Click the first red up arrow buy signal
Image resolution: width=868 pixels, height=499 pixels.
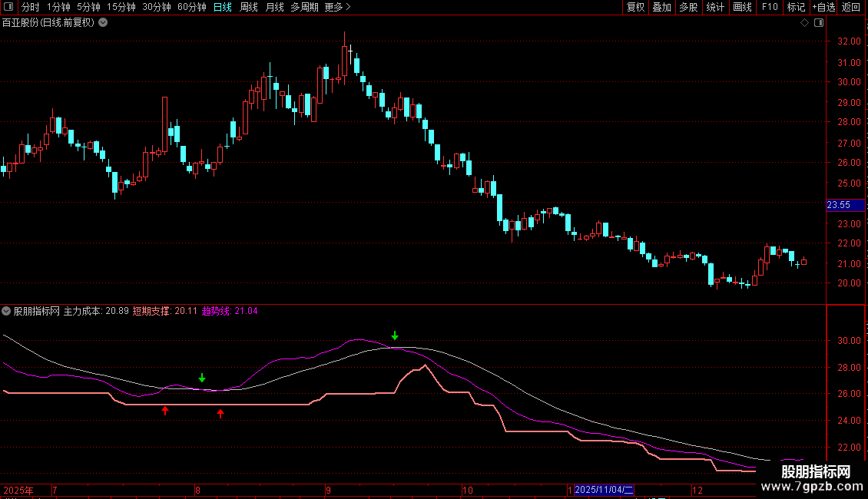164,411
